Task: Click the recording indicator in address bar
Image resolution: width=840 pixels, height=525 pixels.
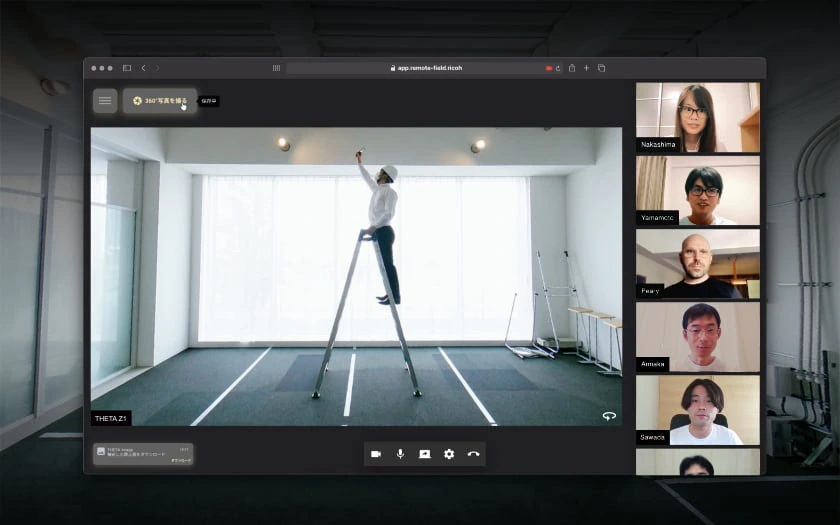Action: point(549,69)
